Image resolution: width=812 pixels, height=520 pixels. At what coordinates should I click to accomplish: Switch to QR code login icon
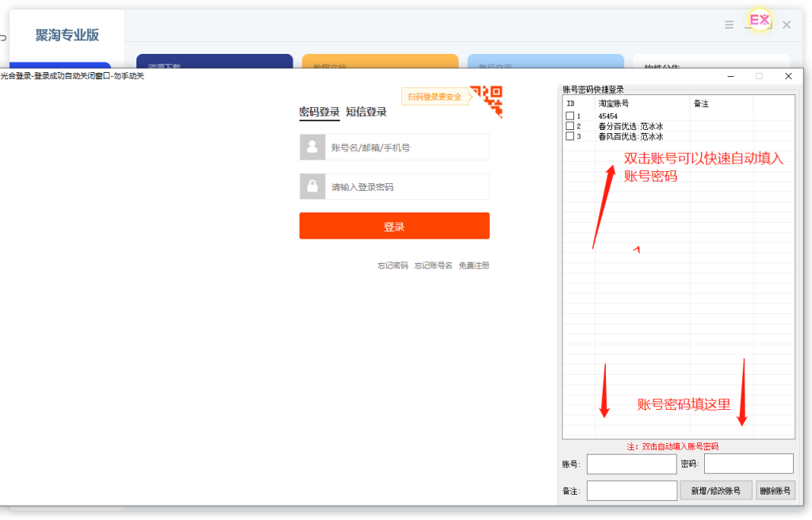(x=489, y=101)
